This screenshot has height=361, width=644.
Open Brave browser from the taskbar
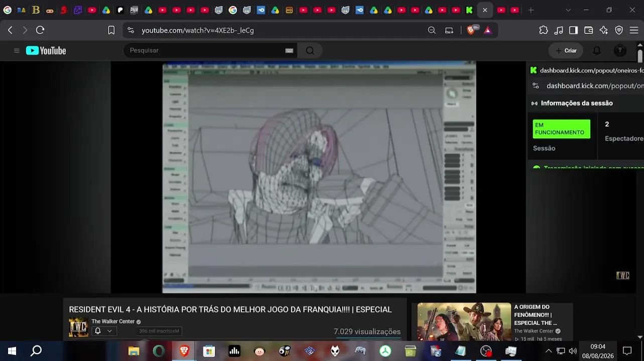click(184, 351)
